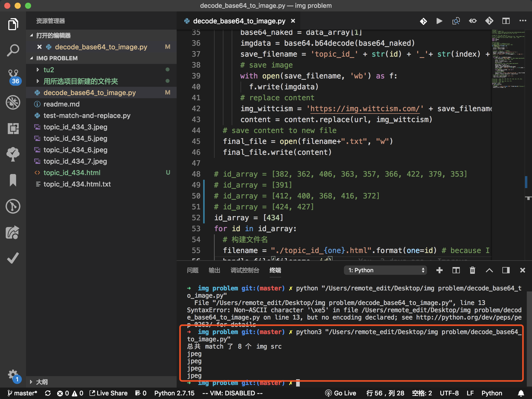Toggle terminal panel position icon
The width and height of the screenshot is (532, 399).
click(x=506, y=270)
